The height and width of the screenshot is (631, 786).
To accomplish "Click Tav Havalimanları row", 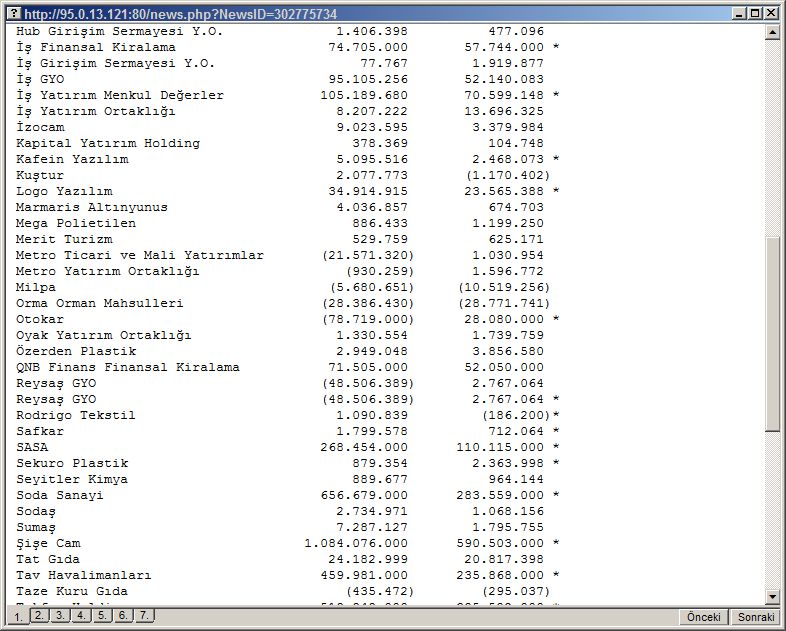I will point(287,575).
